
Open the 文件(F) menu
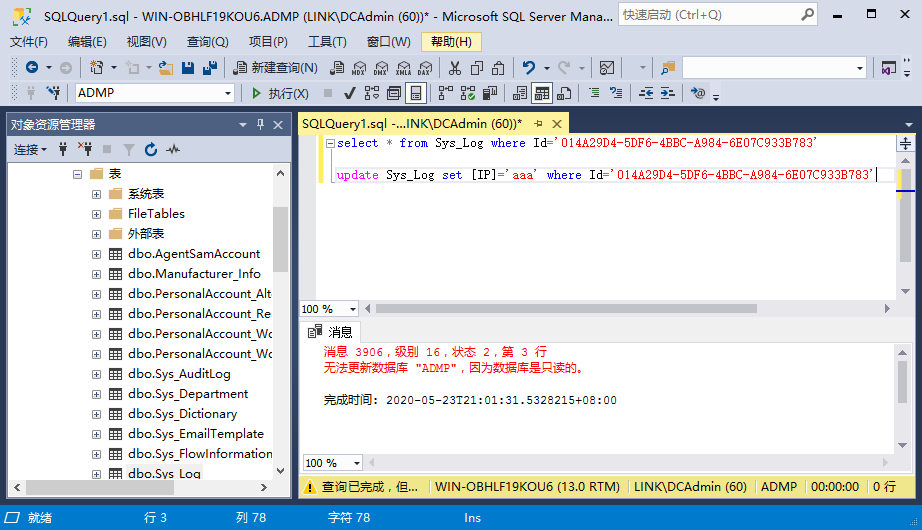point(29,42)
